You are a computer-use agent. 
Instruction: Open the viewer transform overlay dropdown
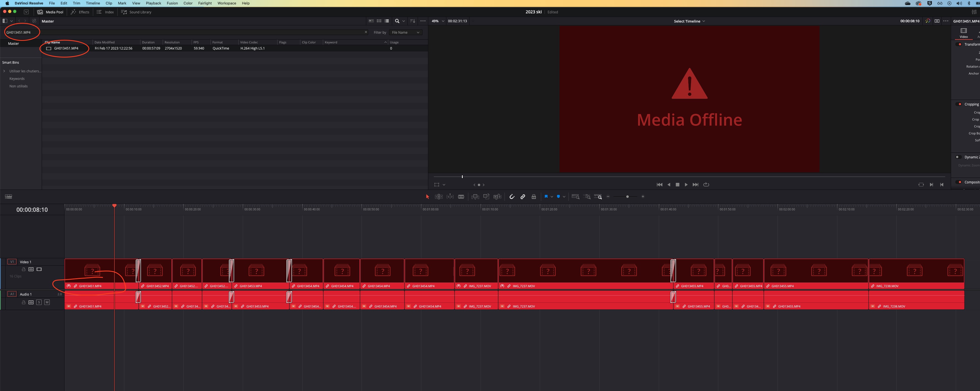pyautogui.click(x=444, y=185)
